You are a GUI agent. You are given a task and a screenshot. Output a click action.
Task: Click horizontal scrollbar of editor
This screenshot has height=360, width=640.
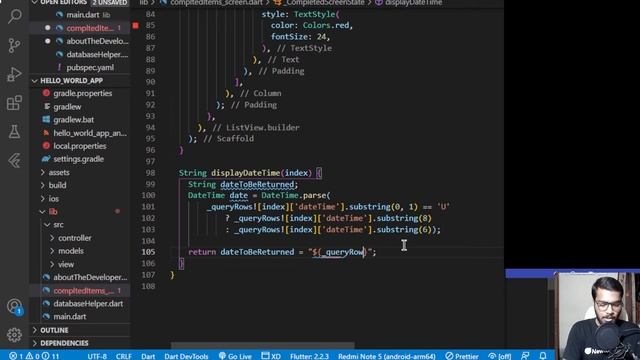point(262,345)
